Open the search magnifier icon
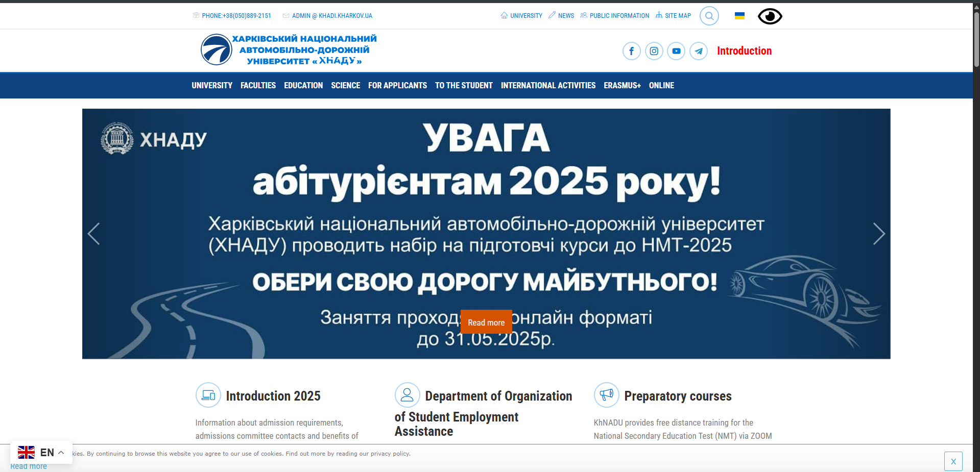Screen dimensions: 980x472 pos(709,16)
